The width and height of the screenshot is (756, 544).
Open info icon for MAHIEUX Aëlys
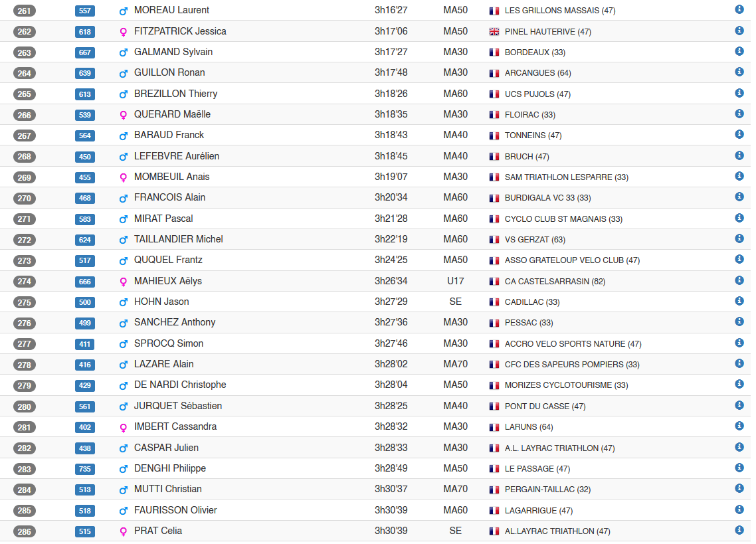coord(739,280)
